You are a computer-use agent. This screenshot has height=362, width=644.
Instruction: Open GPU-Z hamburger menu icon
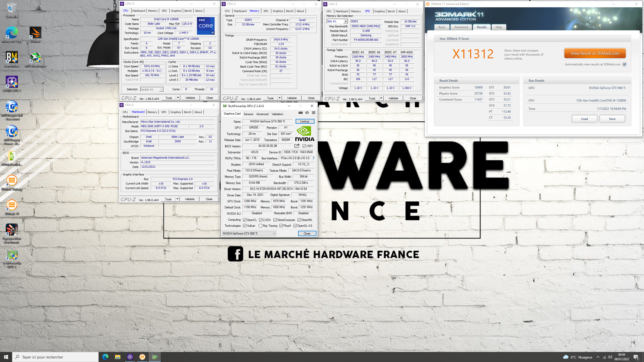point(313,113)
